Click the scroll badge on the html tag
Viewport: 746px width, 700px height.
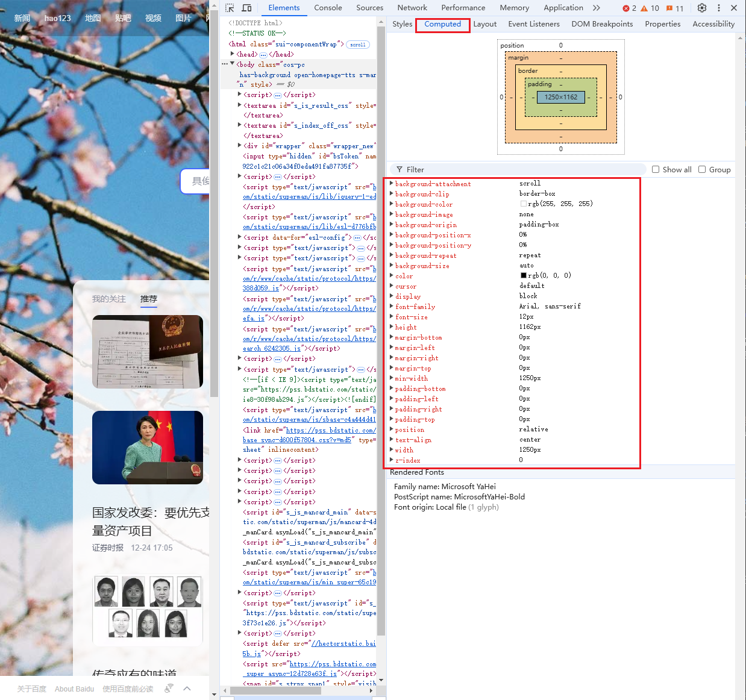(x=358, y=45)
